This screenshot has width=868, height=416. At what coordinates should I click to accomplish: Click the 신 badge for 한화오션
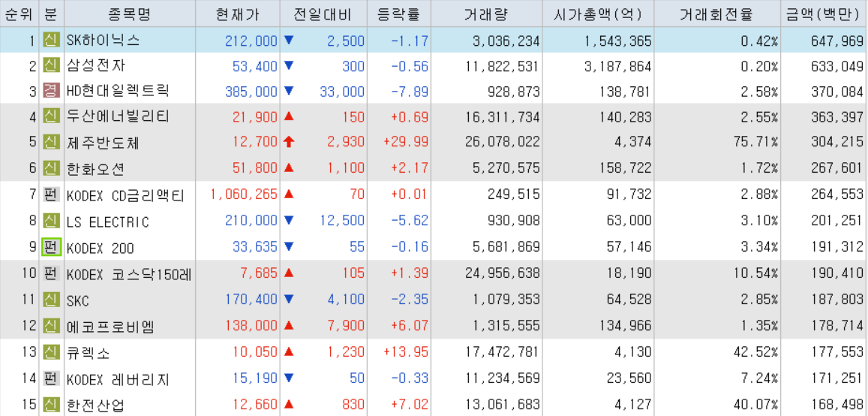tap(51, 168)
